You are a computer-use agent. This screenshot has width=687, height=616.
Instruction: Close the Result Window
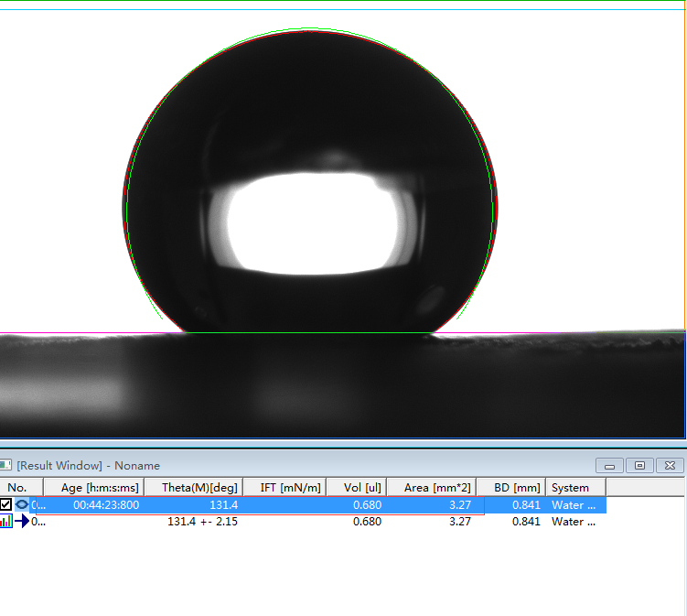point(670,465)
